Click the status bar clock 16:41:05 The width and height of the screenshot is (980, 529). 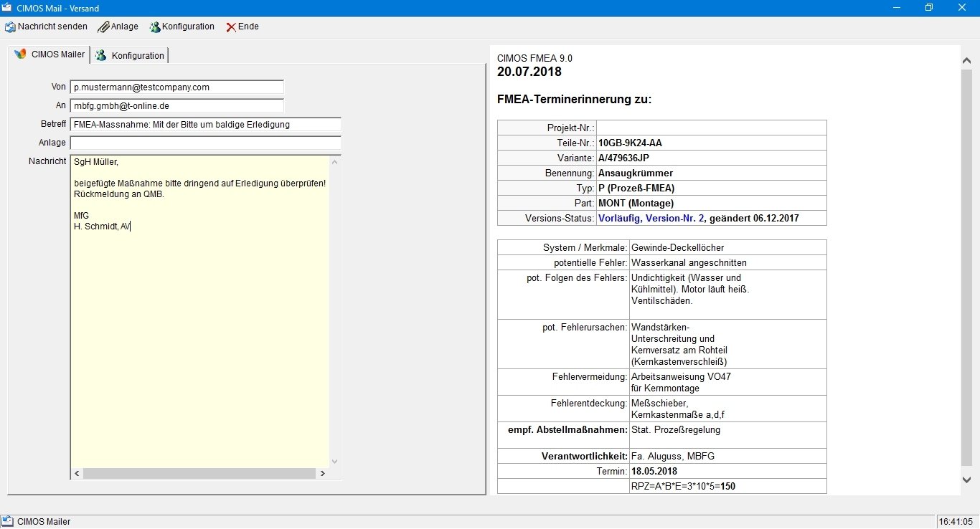click(957, 521)
